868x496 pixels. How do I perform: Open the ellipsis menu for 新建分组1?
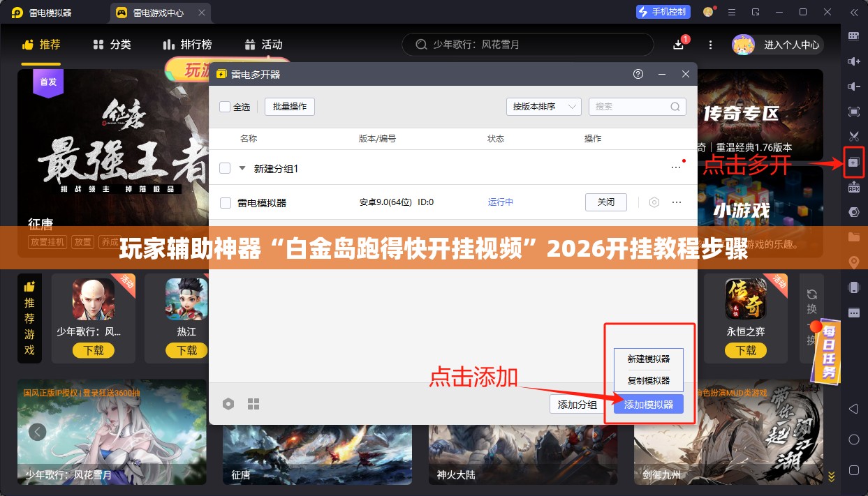(x=676, y=167)
